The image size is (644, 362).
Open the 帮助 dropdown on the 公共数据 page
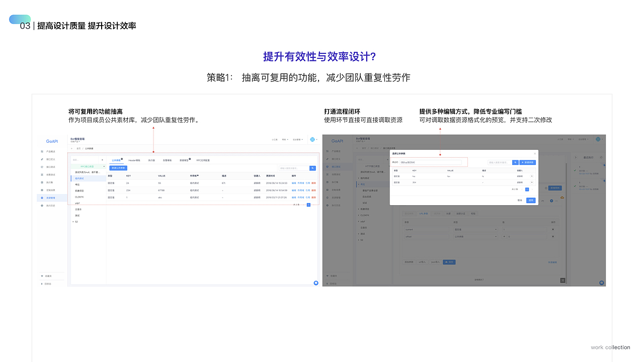pyautogui.click(x=285, y=139)
